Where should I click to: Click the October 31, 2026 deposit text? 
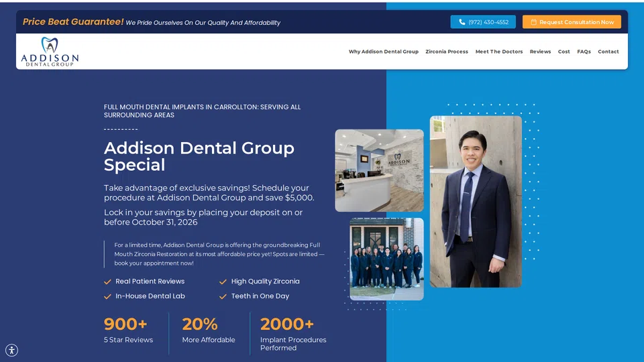(203, 217)
